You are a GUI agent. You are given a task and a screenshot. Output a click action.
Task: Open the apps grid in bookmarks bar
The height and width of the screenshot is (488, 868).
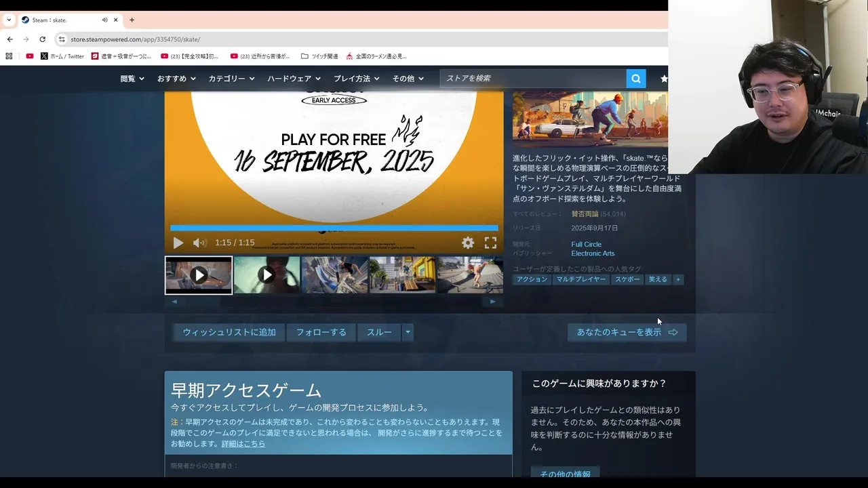point(9,56)
